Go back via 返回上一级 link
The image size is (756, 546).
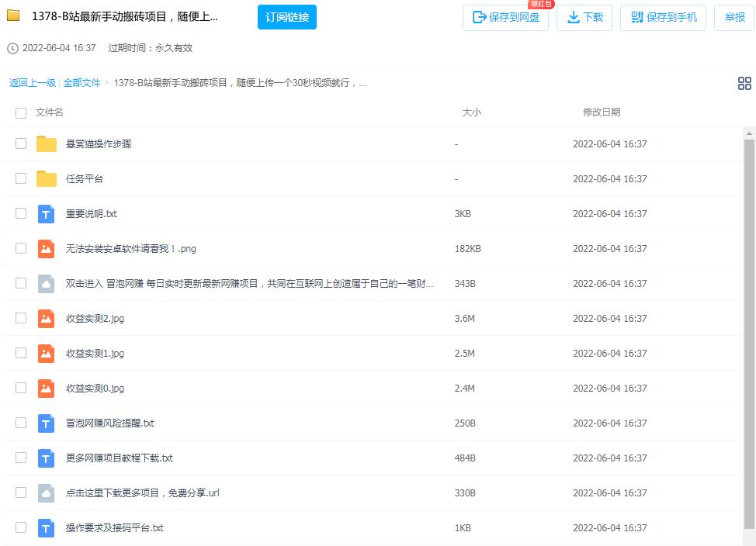33,83
